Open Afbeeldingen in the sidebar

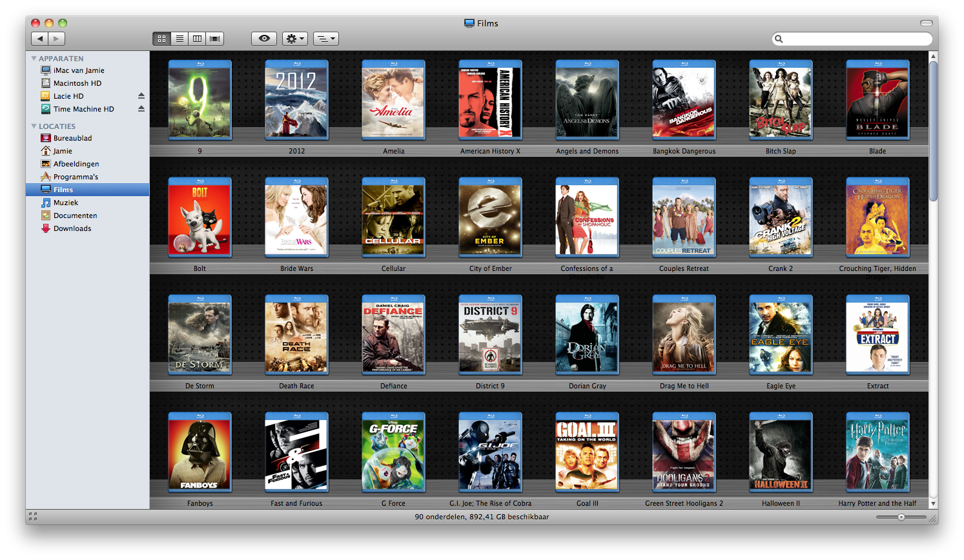click(87, 164)
